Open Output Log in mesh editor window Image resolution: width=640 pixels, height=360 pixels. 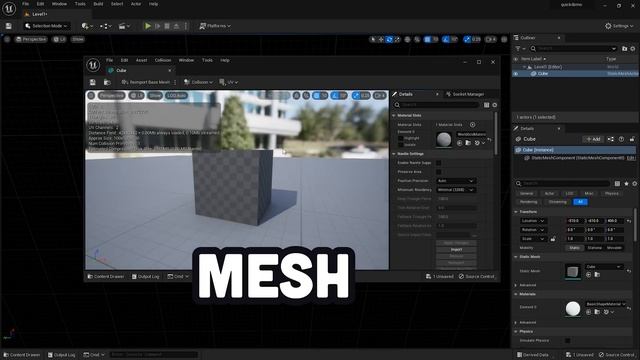[145, 276]
